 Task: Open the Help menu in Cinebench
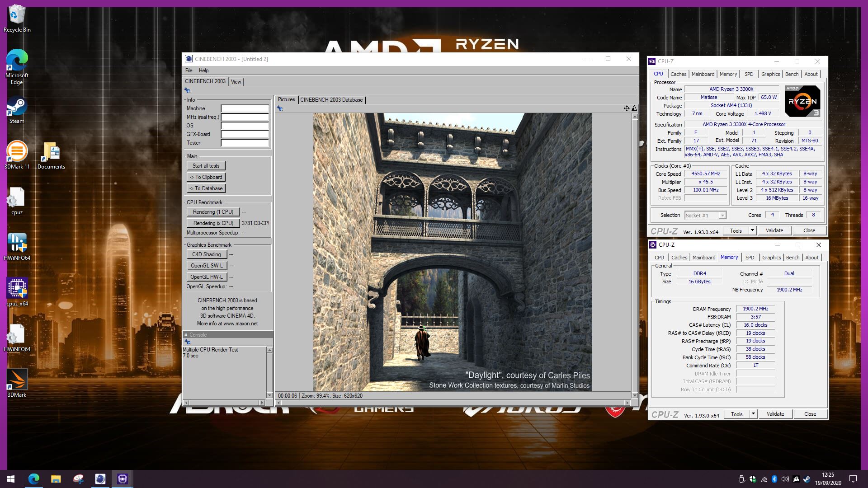(203, 70)
